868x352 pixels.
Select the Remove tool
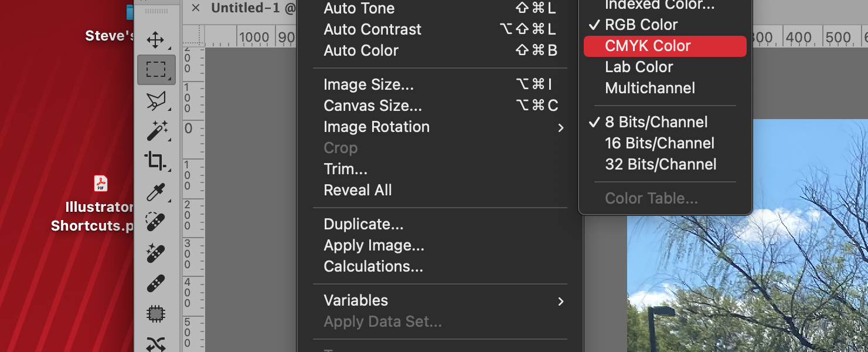156,253
